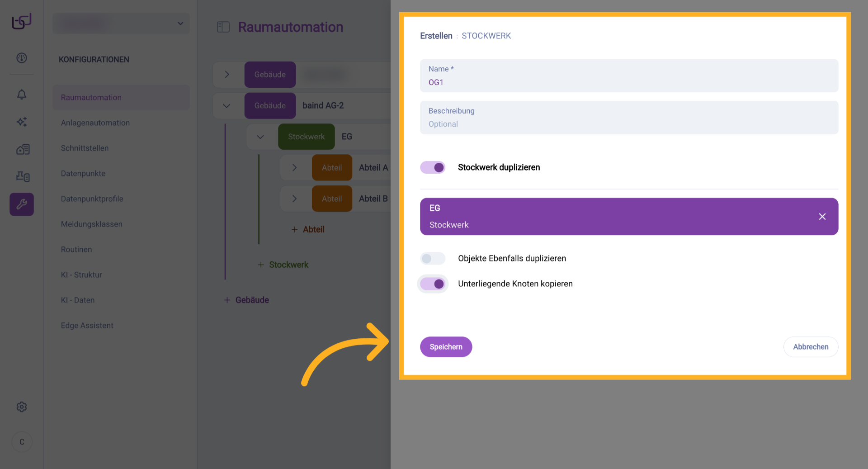The height and width of the screenshot is (469, 868).
Task: Select the wrench configuration icon
Action: [x=22, y=204]
